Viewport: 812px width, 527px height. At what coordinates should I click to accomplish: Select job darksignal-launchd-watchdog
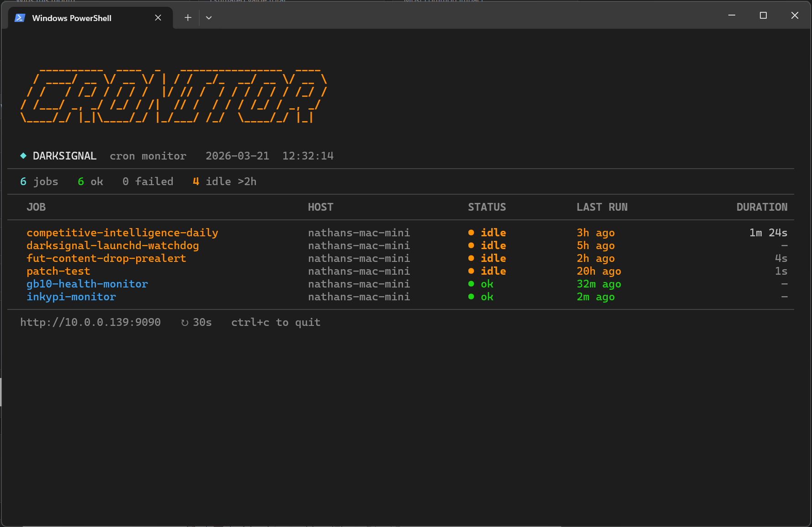(113, 245)
